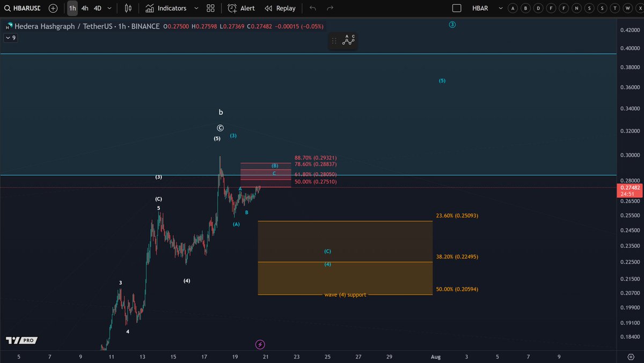The height and width of the screenshot is (363, 644).
Task: Select the blue (C) wave label in orange zone
Action: pyautogui.click(x=327, y=251)
